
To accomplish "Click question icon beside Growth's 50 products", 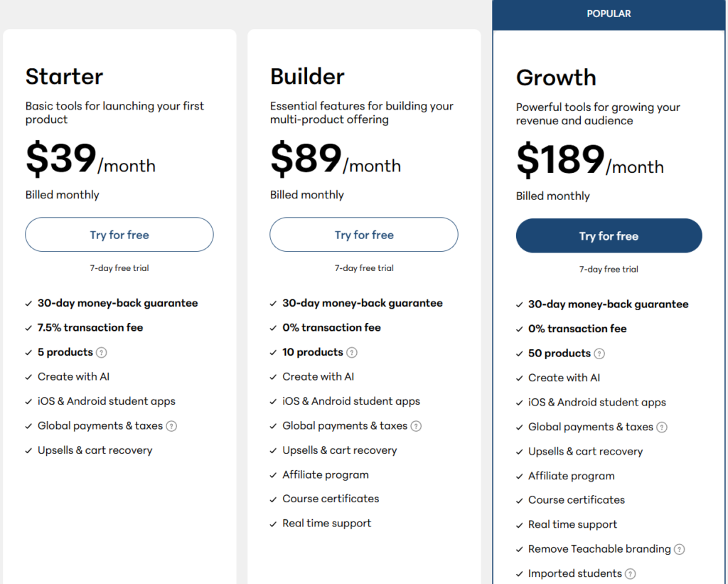I will tap(599, 354).
